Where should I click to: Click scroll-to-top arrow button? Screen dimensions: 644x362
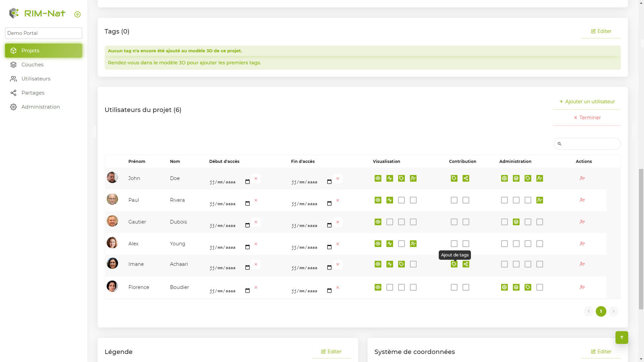point(622,338)
